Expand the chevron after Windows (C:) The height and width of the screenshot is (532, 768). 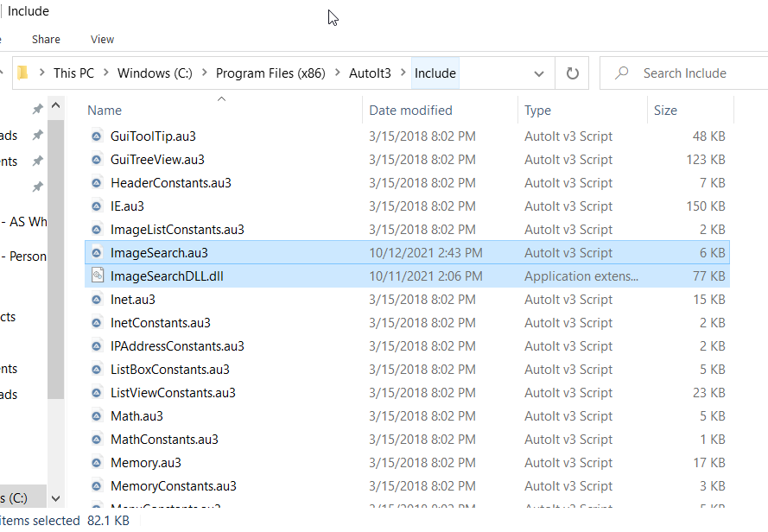pyautogui.click(x=204, y=73)
